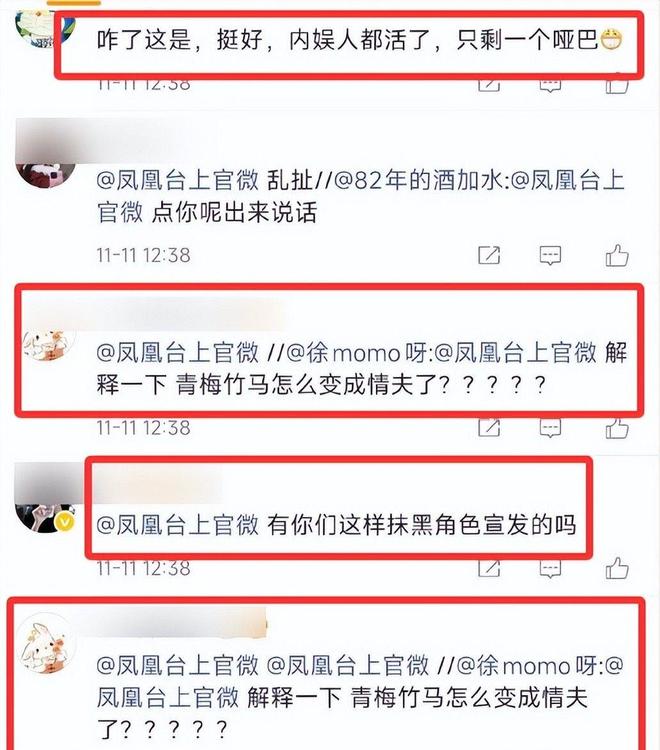Tap the 11-11 12:38 timestamp under '乱扯' comment

tap(143, 255)
